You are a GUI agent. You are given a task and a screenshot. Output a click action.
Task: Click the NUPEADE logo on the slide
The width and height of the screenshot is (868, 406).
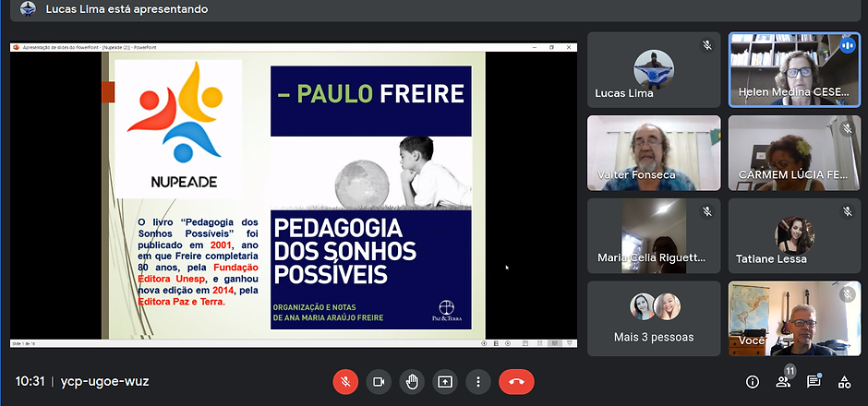(178, 129)
